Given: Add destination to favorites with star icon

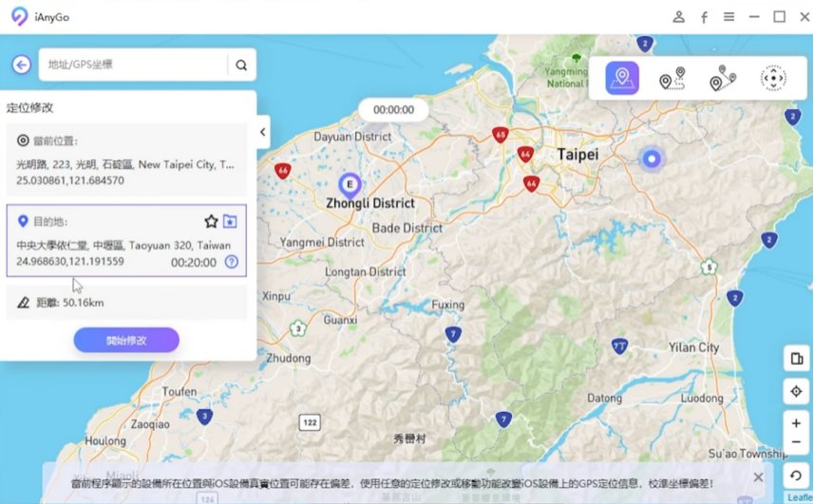Looking at the screenshot, I should [x=211, y=221].
